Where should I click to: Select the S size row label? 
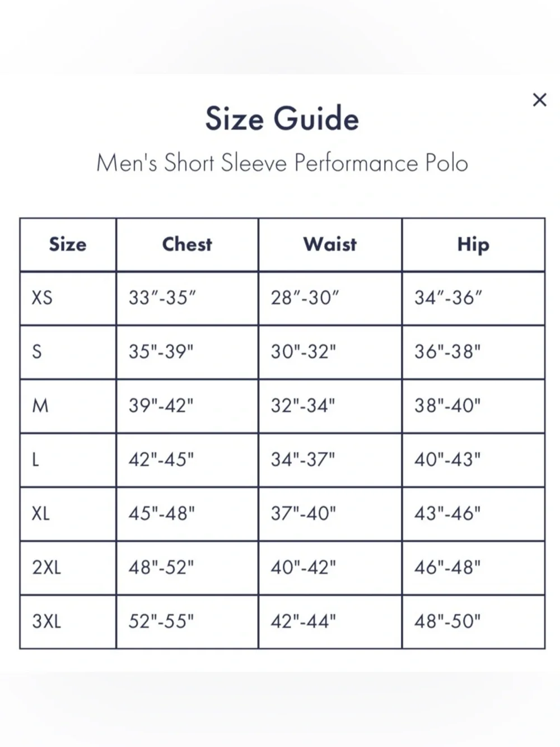(37, 352)
